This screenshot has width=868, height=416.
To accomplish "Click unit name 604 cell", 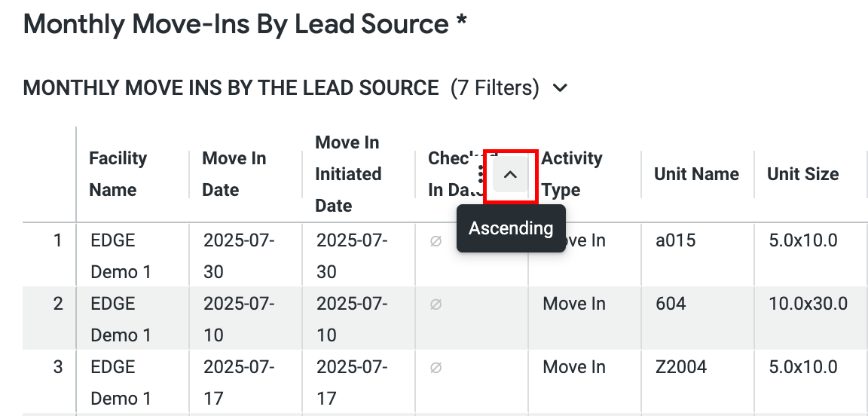I will [671, 304].
